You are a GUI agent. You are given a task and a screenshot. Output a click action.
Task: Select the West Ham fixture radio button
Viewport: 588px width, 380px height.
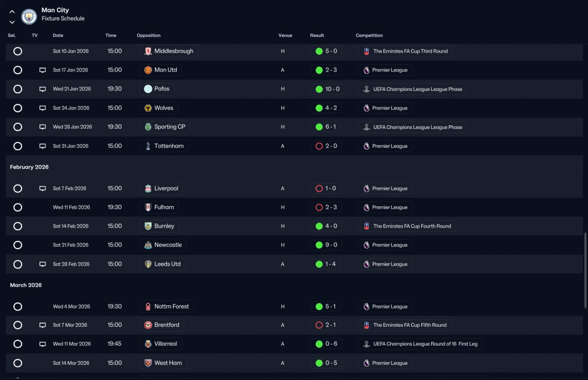coord(17,363)
